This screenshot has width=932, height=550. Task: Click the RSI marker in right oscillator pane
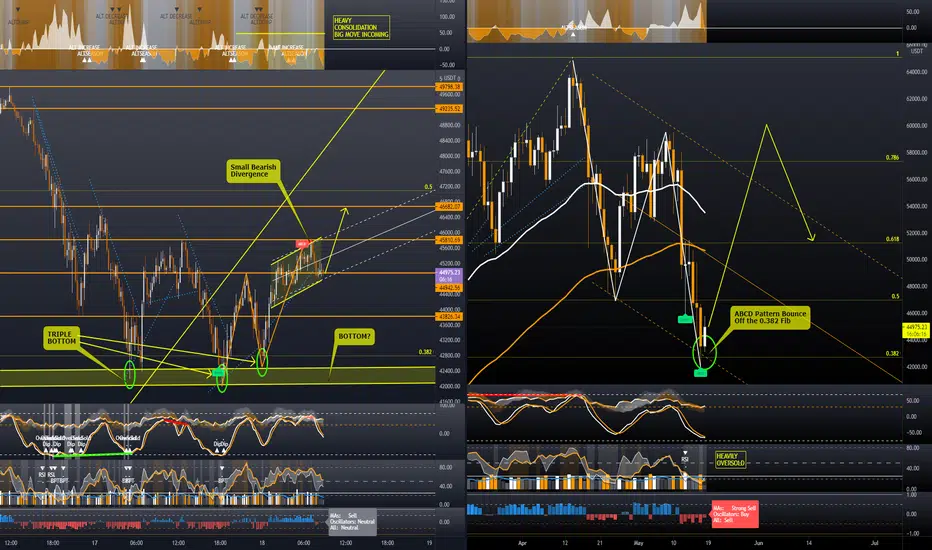tap(685, 458)
